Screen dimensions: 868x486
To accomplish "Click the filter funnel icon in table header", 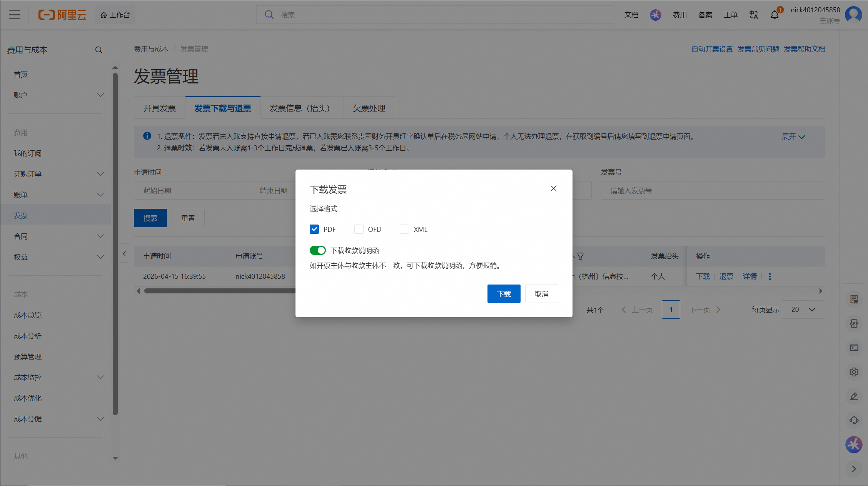I will click(581, 256).
